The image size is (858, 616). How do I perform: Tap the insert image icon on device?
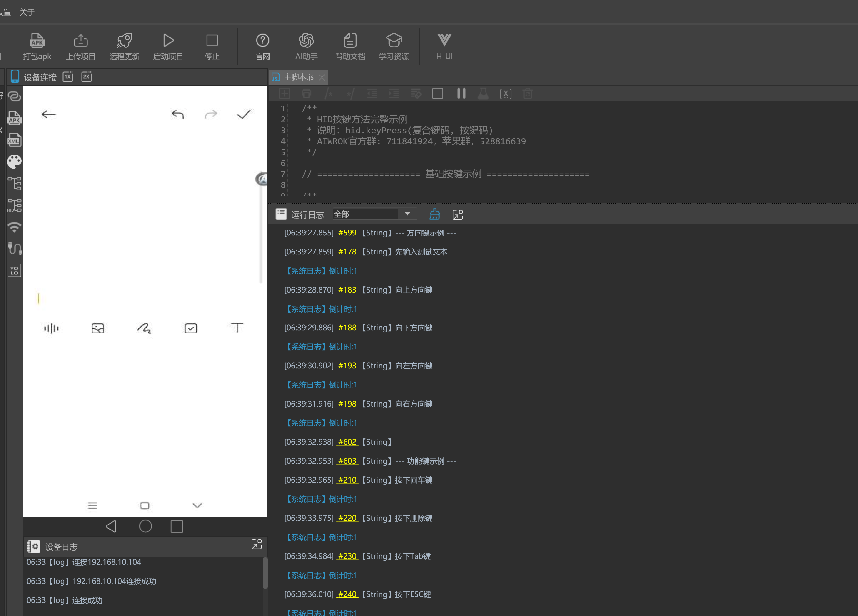pos(97,328)
